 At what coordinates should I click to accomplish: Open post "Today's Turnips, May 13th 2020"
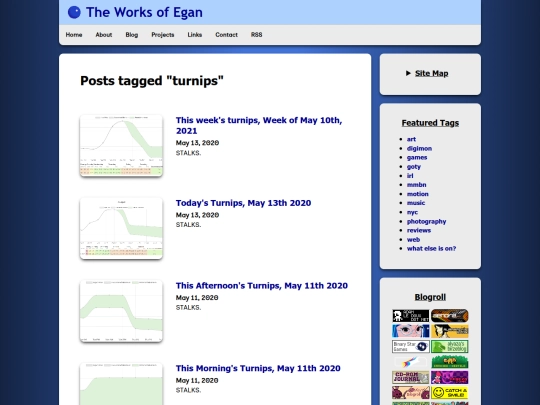243,203
